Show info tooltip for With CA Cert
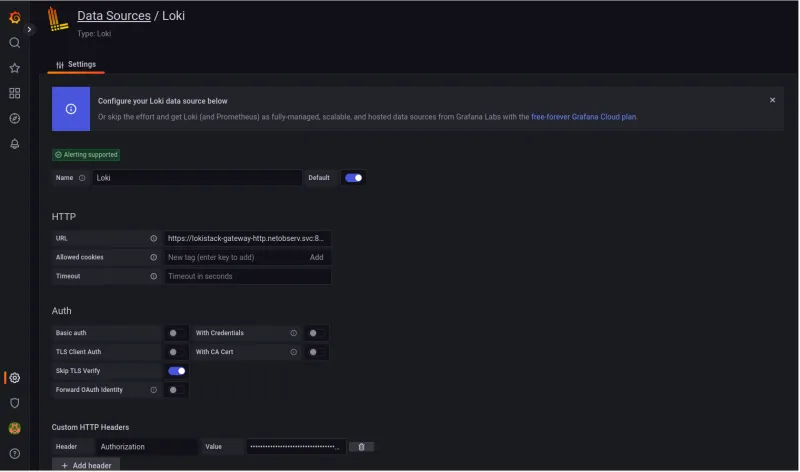This screenshot has width=800, height=472. [x=293, y=352]
